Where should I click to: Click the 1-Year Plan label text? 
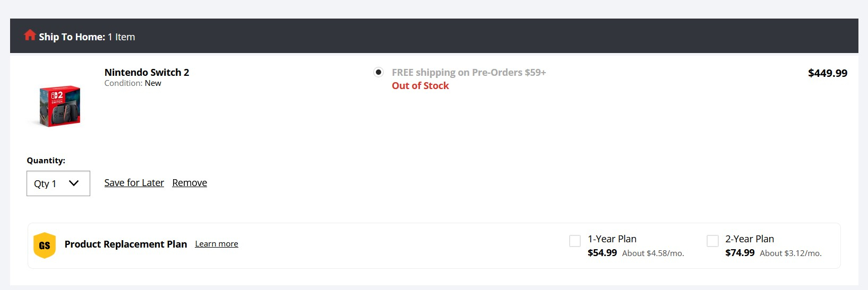pyautogui.click(x=612, y=239)
